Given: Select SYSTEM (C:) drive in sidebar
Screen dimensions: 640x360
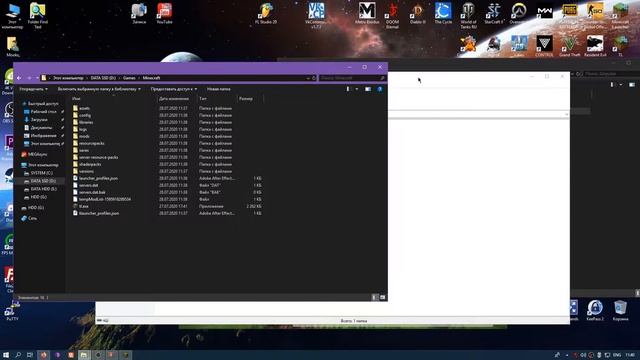Looking at the screenshot, I should (41, 173).
